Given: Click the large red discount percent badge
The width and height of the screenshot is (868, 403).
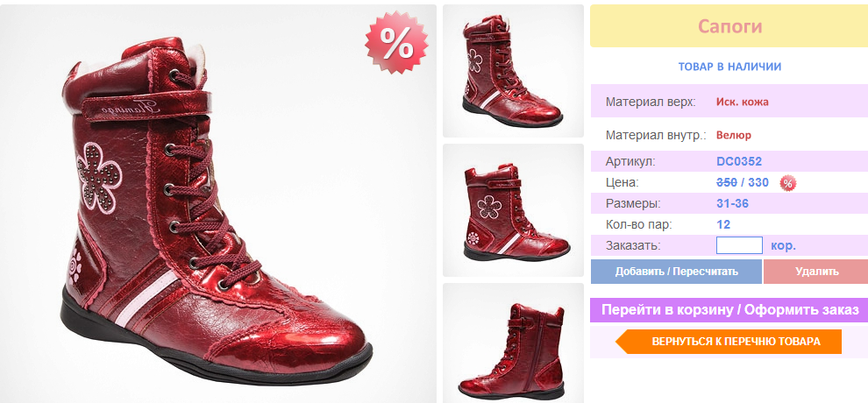Looking at the screenshot, I should tap(396, 44).
